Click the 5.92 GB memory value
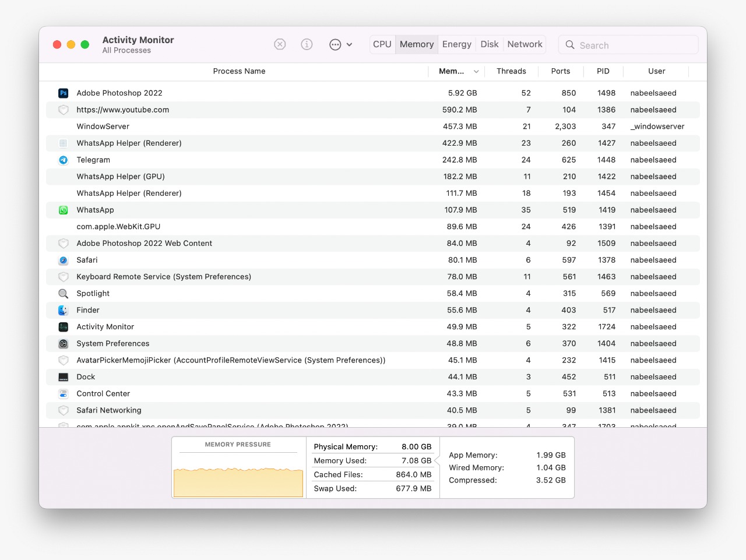Image resolution: width=746 pixels, height=560 pixels. tap(463, 93)
